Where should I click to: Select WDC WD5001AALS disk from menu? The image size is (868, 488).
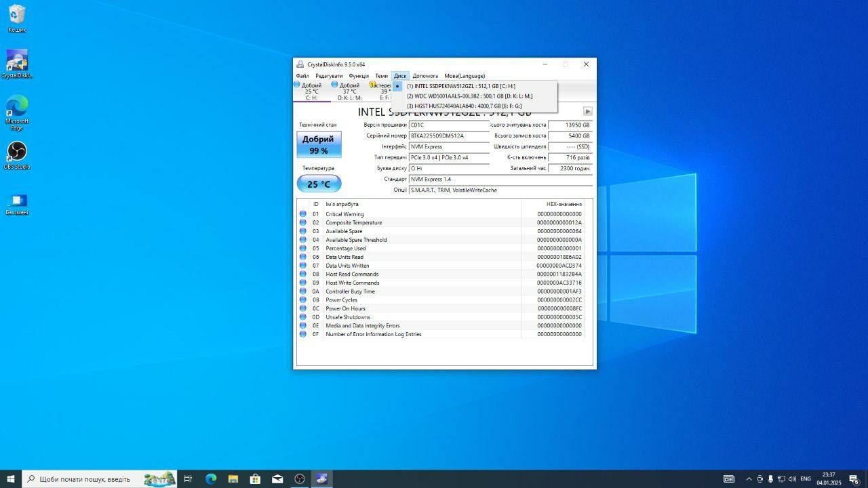click(x=475, y=96)
